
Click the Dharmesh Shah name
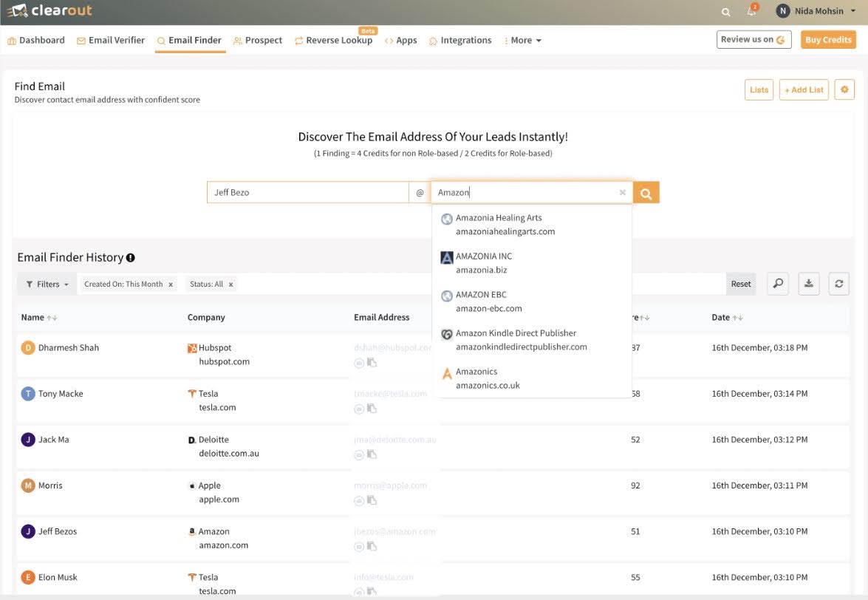(x=69, y=347)
